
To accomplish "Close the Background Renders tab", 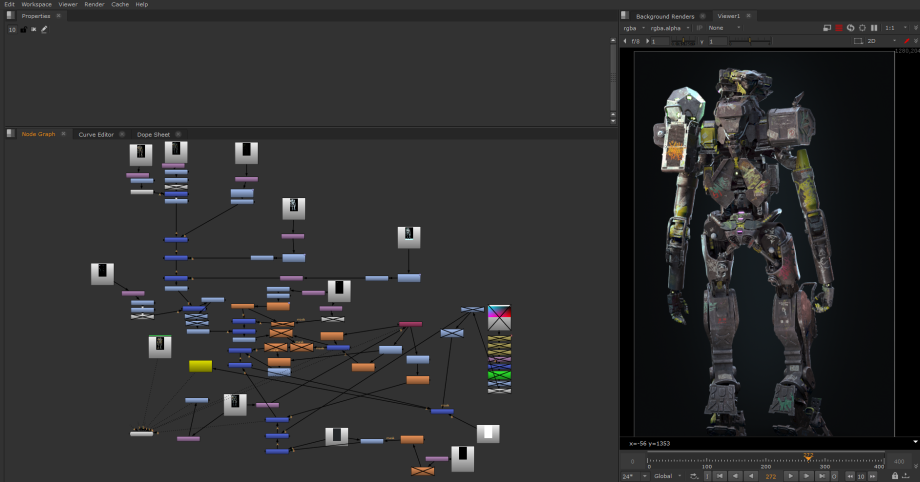I will (x=702, y=16).
